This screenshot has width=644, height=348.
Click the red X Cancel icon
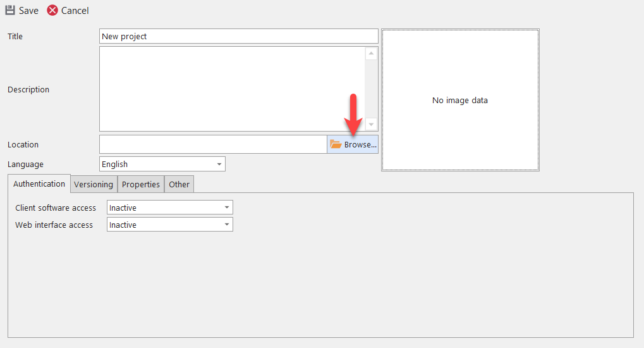52,10
